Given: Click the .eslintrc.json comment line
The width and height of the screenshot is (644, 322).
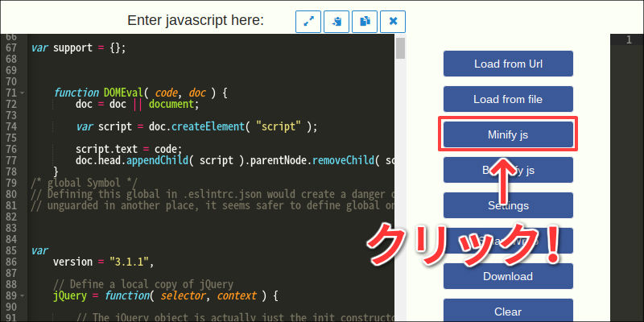Looking at the screenshot, I should [213, 194].
